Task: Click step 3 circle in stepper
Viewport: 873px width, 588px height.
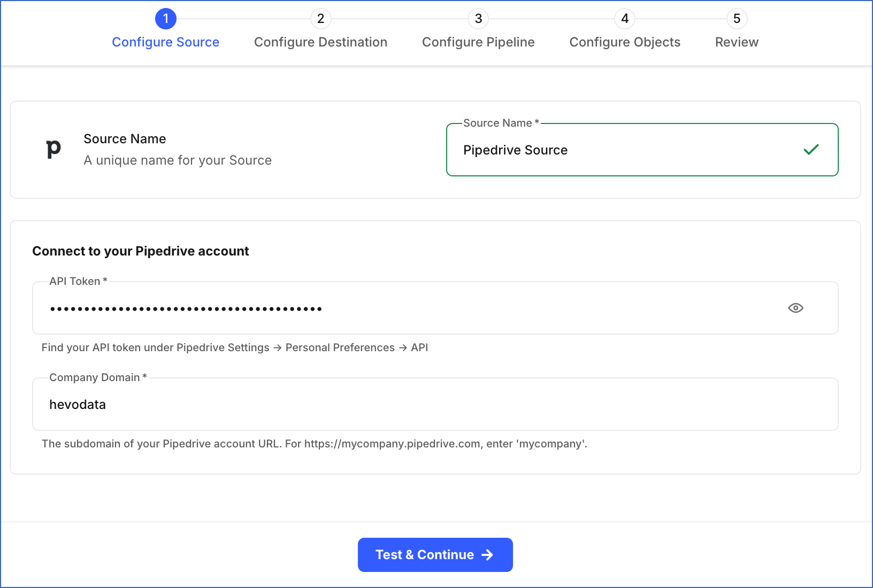Action: 478,19
